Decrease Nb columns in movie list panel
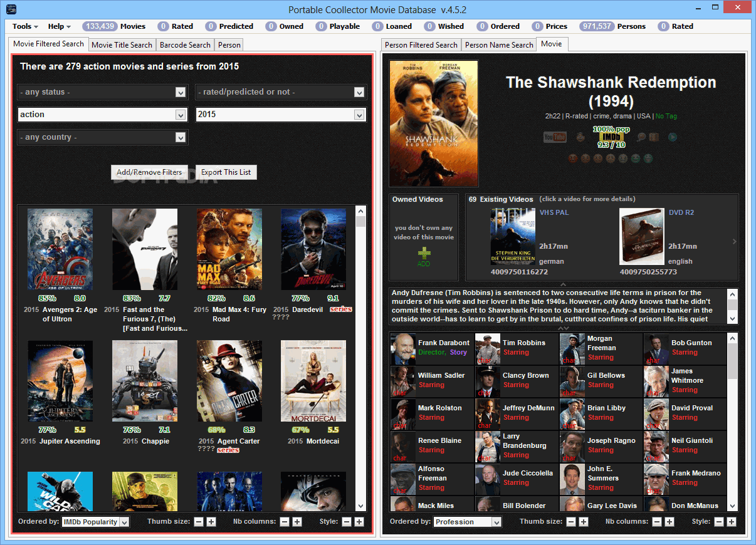 click(x=285, y=522)
